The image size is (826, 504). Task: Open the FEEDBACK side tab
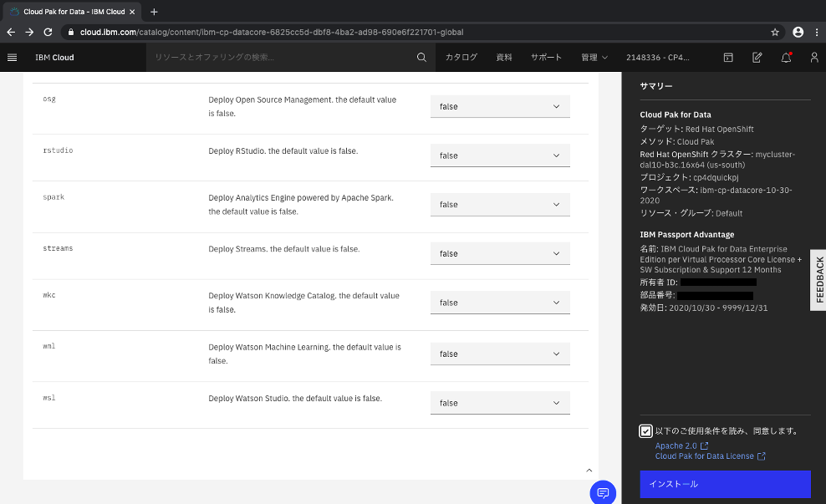click(818, 280)
